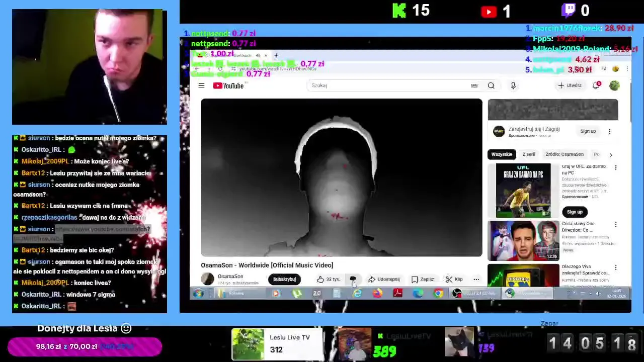Close the YouTube browser tab

click(x=266, y=55)
